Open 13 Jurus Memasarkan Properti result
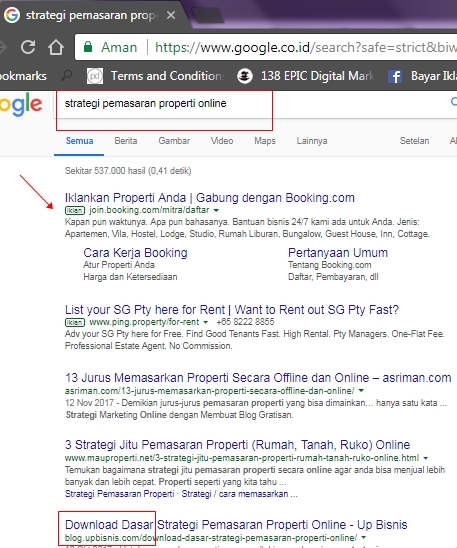The width and height of the screenshot is (457, 548). pyautogui.click(x=258, y=378)
